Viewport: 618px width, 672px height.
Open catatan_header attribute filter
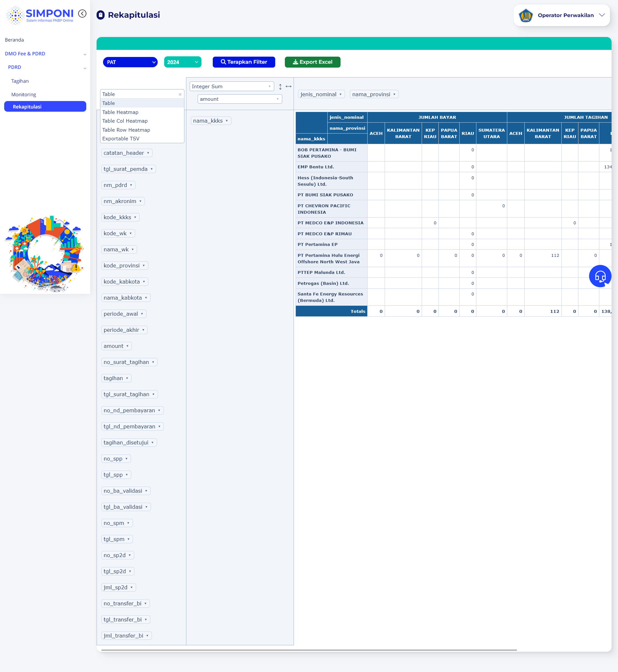[x=148, y=153]
